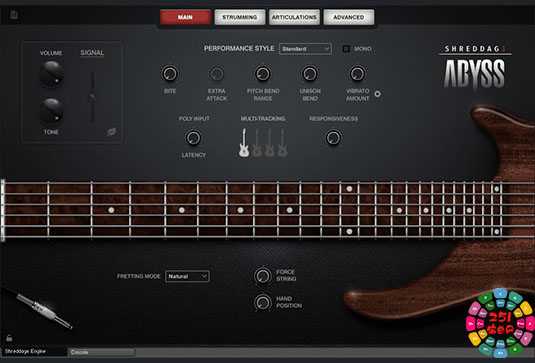Click the POLY INPUT LATENCY knob
Image resolution: width=535 pixels, height=363 pixels.
pos(193,138)
